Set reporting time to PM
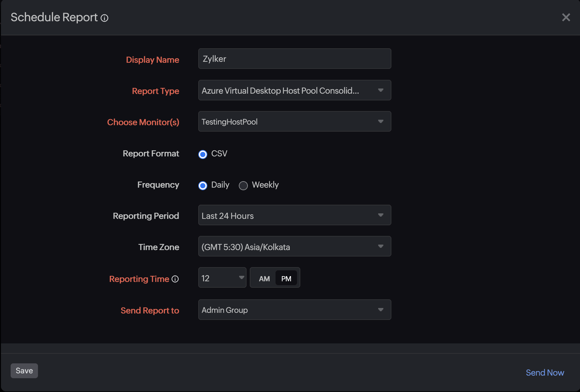The image size is (580, 392). (286, 278)
